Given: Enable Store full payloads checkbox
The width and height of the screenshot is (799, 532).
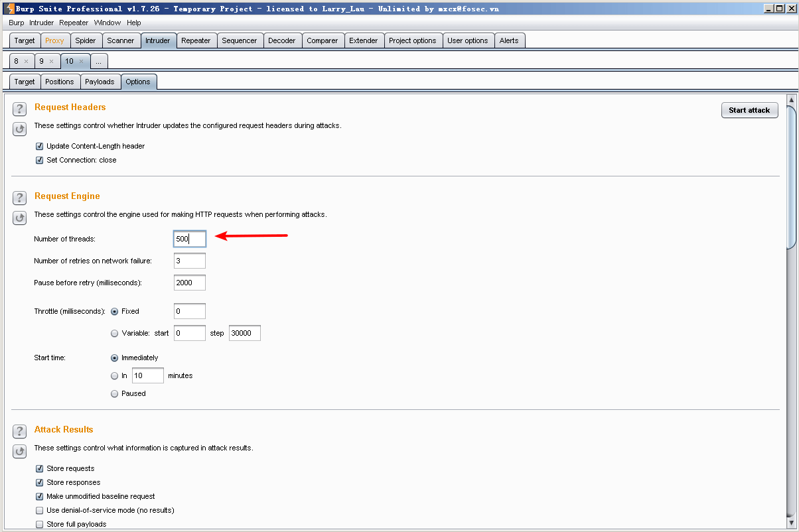Looking at the screenshot, I should pos(39,524).
